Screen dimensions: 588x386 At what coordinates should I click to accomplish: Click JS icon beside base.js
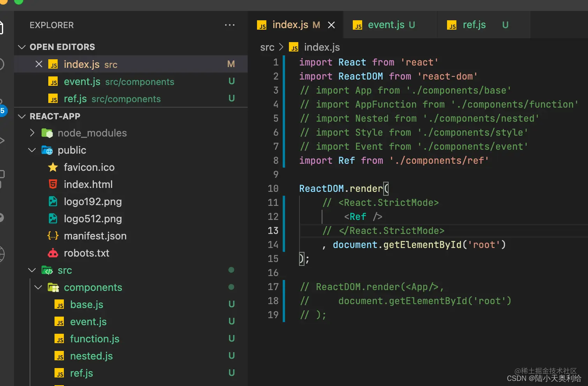[59, 305]
